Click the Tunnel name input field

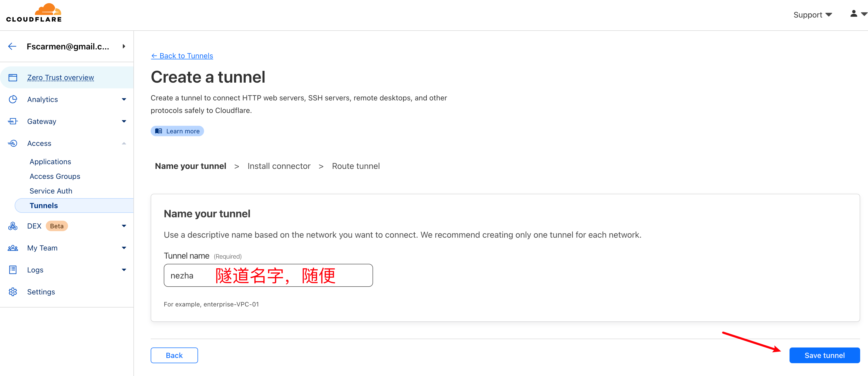(268, 276)
